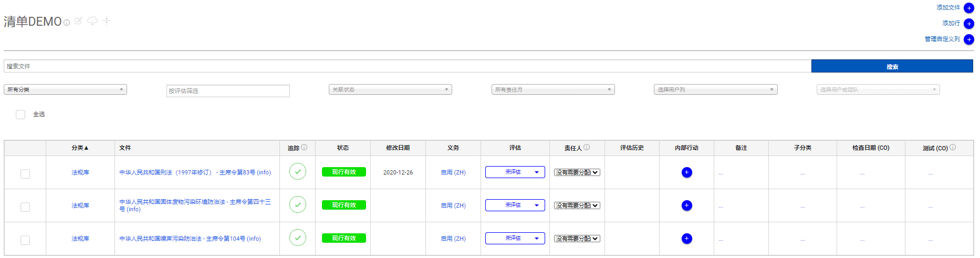This screenshot has height=258, width=980.
Task: Click the plus button for 管理自定义列
Action: (969, 39)
